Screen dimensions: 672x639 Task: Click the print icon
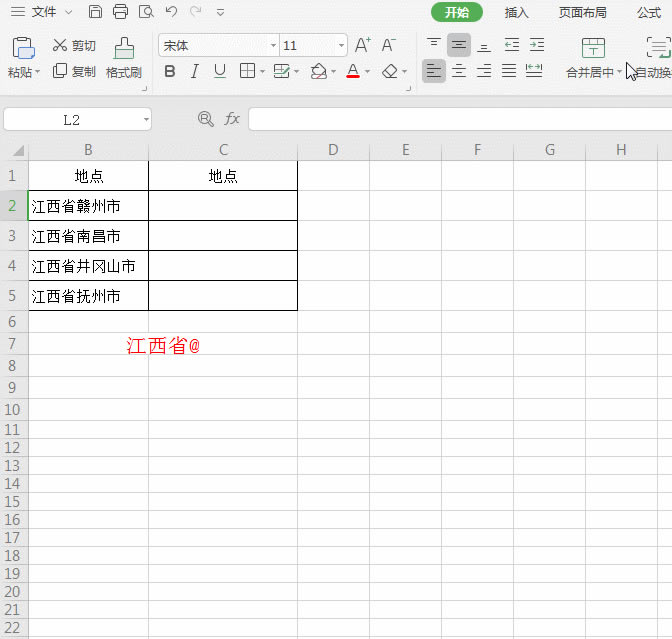tap(120, 12)
